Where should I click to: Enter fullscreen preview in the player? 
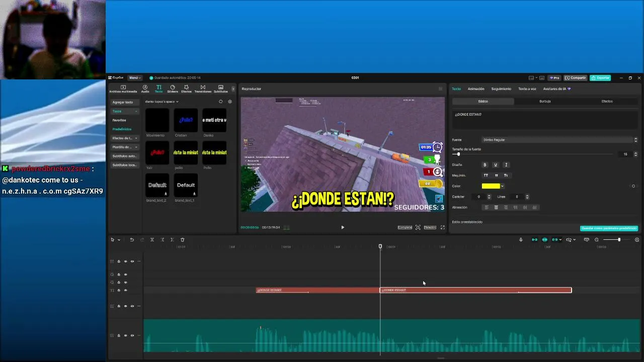[x=443, y=227]
